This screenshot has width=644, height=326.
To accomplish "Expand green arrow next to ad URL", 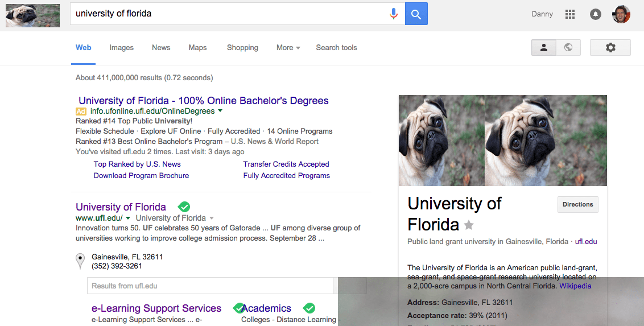I will tap(220, 111).
